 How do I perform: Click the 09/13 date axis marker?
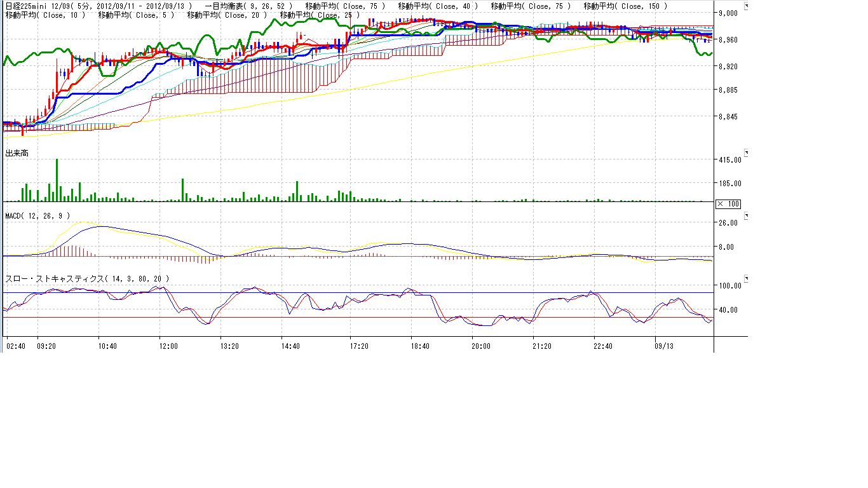tap(663, 346)
